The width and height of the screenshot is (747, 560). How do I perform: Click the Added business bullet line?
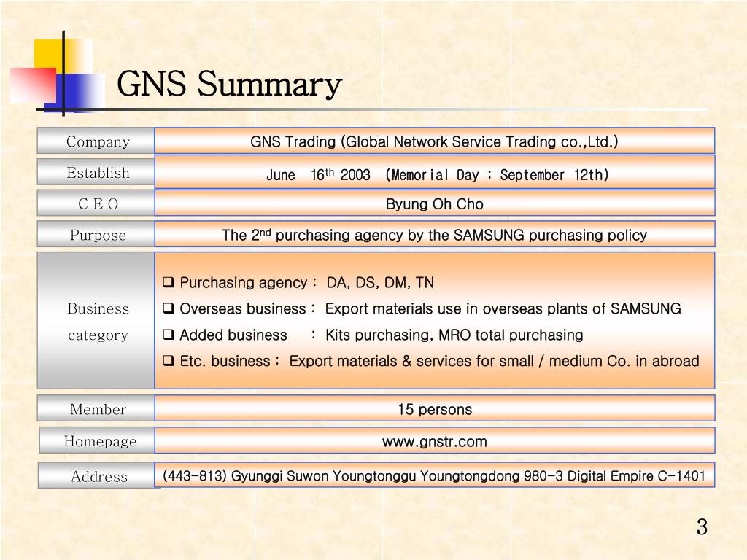[373, 335]
